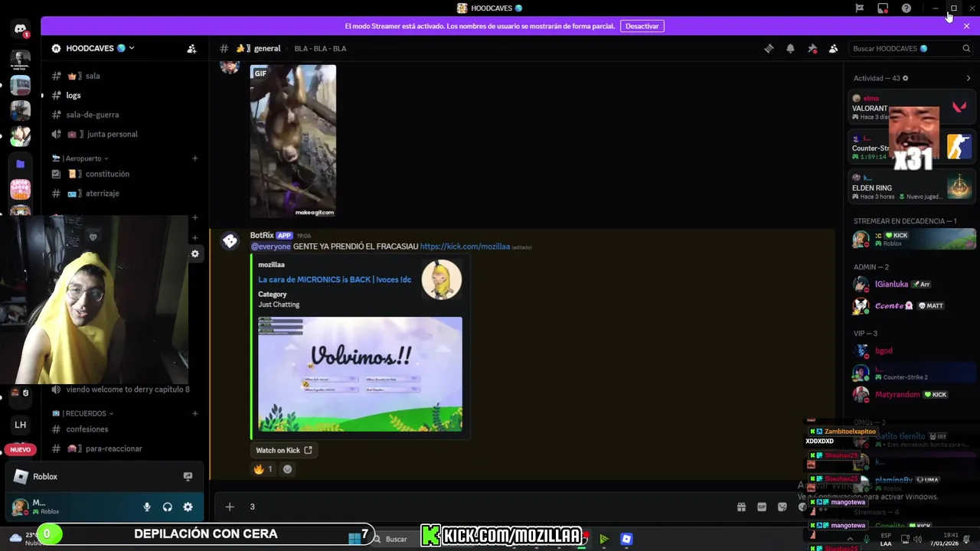Open the Threads icon in channel header
Image resolution: width=980 pixels, height=551 pixels.
[769, 48]
